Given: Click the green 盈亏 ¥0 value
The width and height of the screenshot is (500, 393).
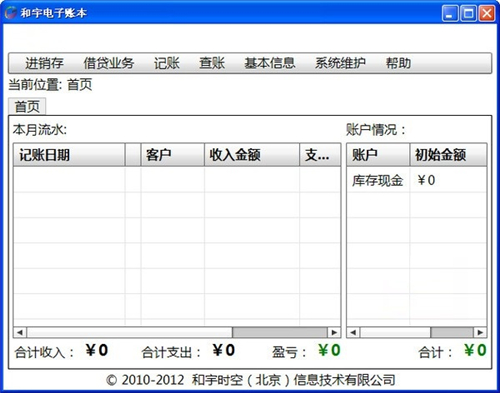Looking at the screenshot, I should point(329,350).
